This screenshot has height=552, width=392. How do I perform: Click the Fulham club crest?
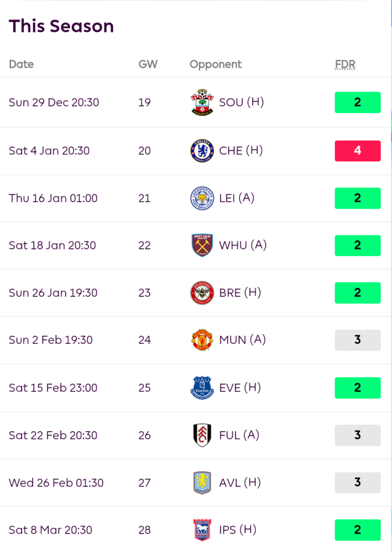point(202,435)
